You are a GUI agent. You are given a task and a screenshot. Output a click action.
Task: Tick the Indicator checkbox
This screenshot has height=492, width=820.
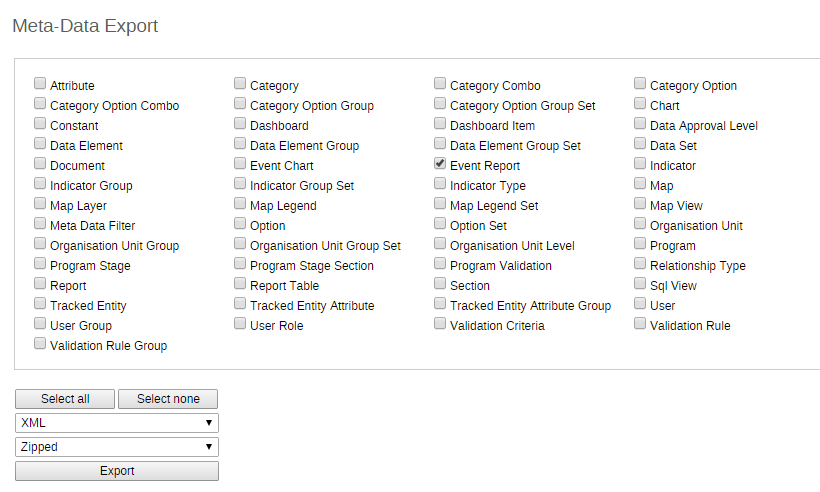[640, 164]
